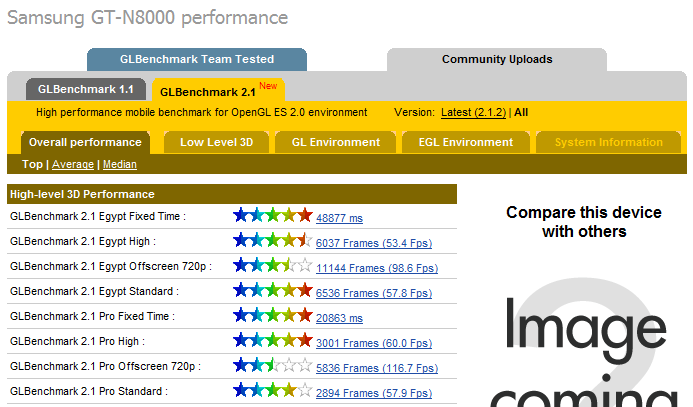Open the Overall performance tab
693x407 pixels.
[85, 142]
